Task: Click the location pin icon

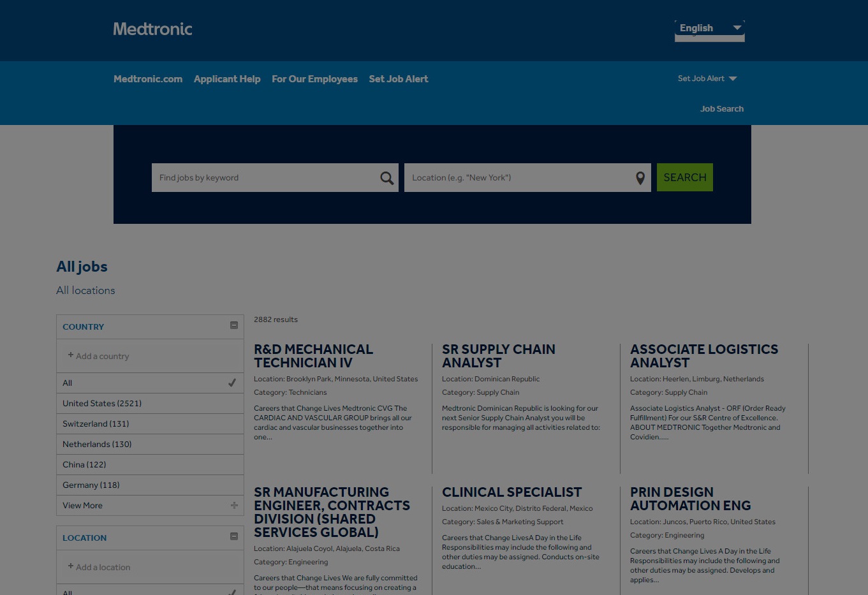Action: coord(640,179)
